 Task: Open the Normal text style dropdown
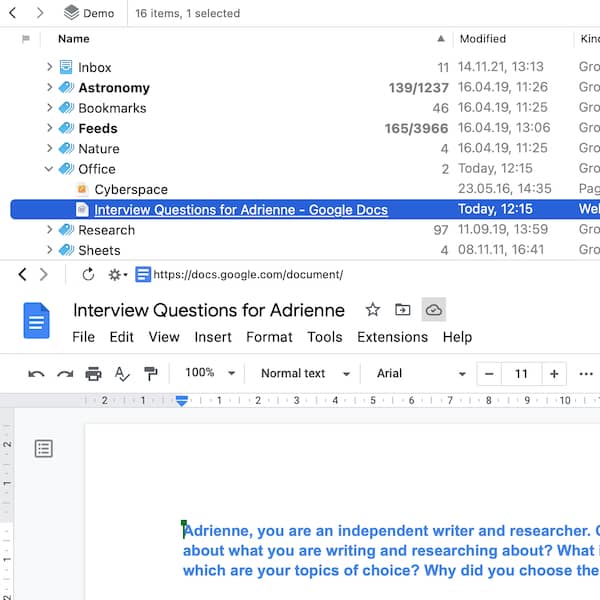click(x=305, y=373)
